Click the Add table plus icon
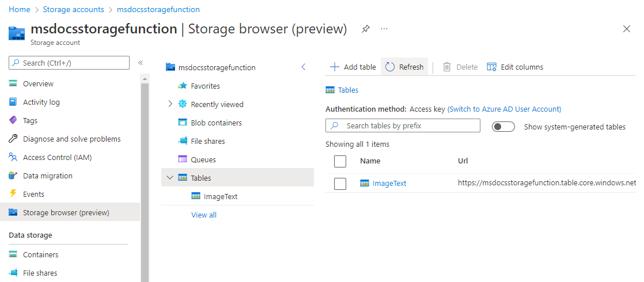The image size is (644, 282). point(335,67)
